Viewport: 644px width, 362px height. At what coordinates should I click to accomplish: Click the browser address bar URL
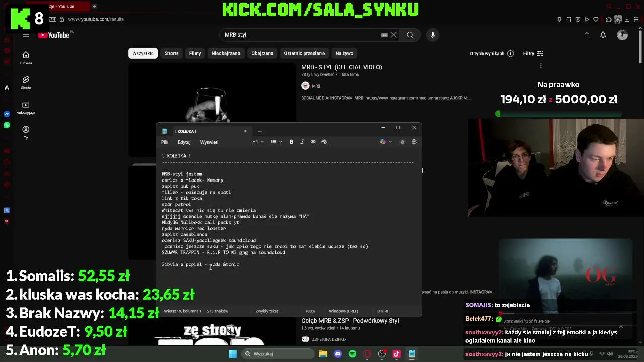[x=96, y=19]
